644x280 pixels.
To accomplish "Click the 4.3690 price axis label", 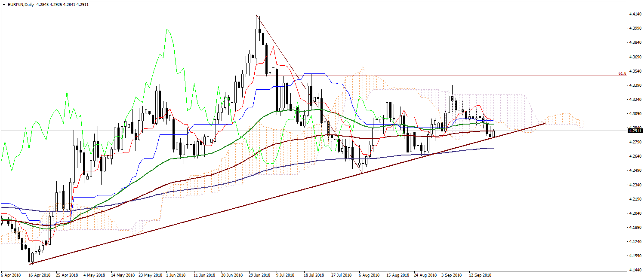I will (635, 57).
